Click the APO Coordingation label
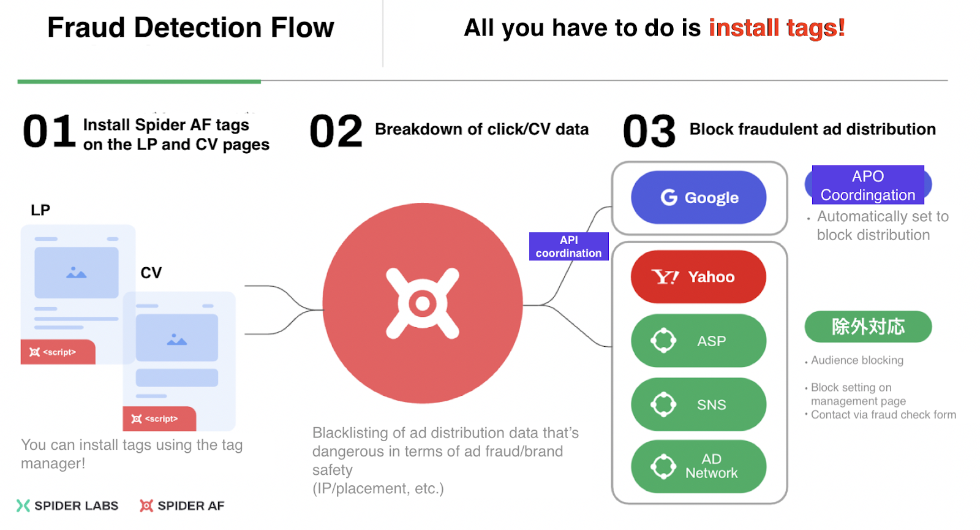This screenshot has height=530, width=980. [x=868, y=185]
